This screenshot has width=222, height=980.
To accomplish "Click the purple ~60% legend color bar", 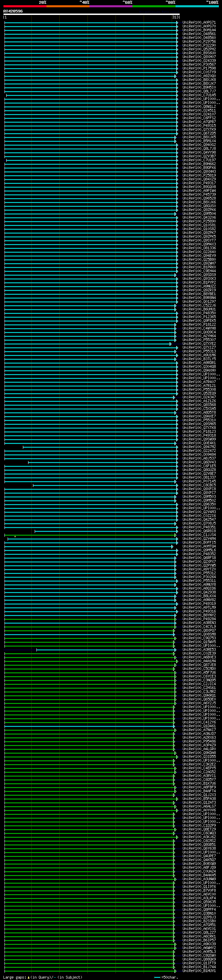I will tap(111, 6).
